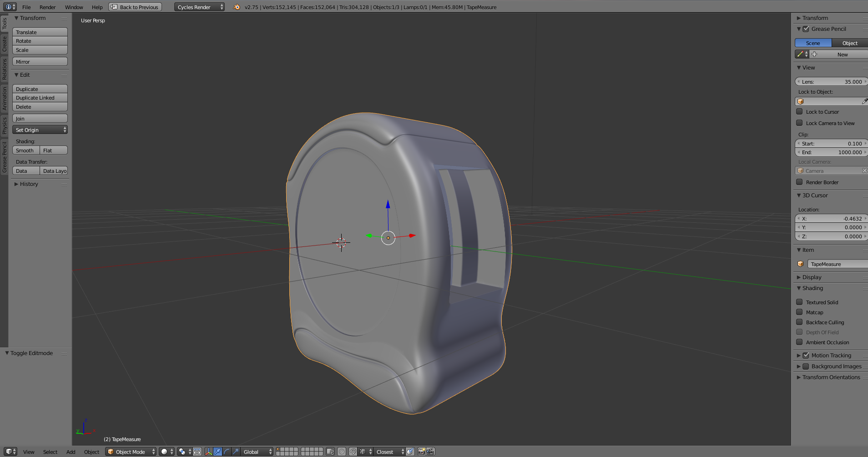
Task: Click the Duplicate Linked button
Action: tap(40, 98)
